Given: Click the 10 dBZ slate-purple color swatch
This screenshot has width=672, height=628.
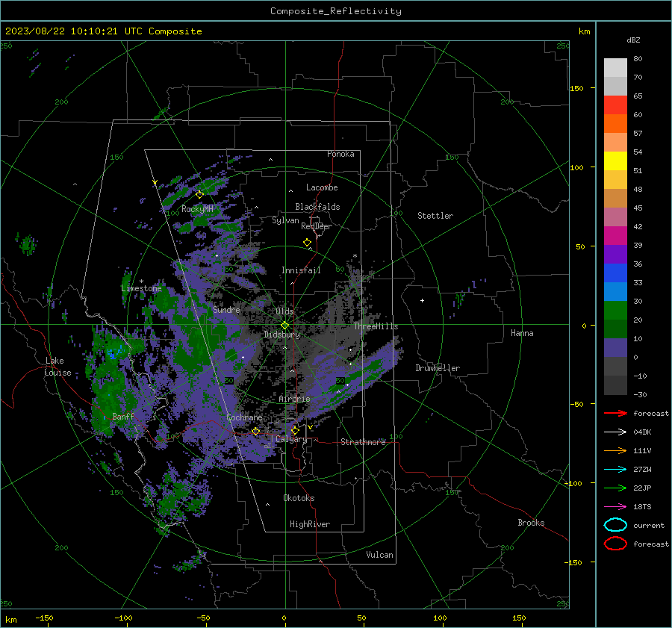Looking at the screenshot, I should 615,348.
